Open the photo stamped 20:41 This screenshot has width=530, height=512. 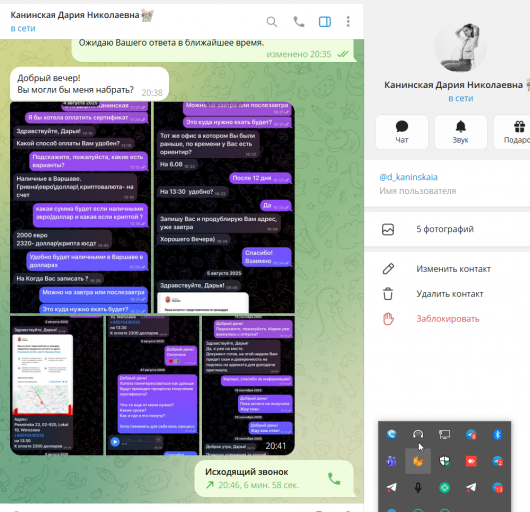[248, 385]
